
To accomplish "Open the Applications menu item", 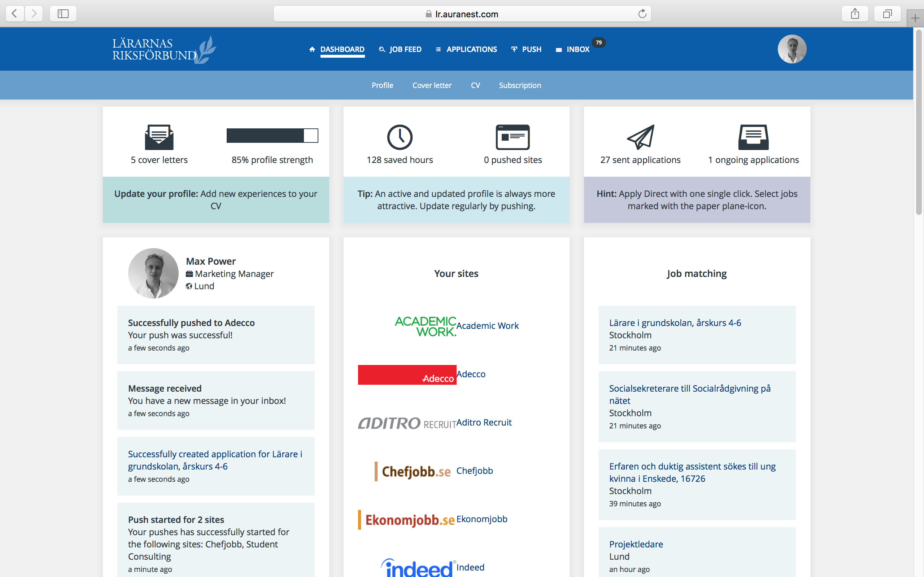I will [x=471, y=49].
